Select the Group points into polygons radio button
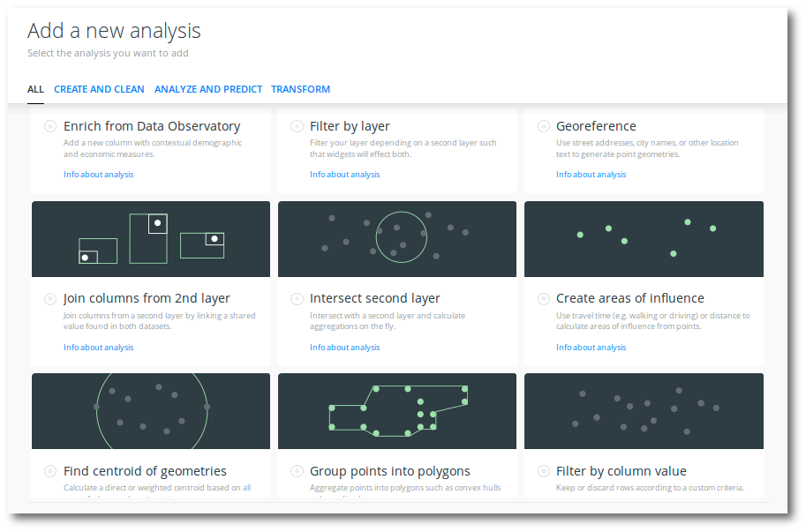Image resolution: width=806 pixels, height=532 pixels. pyautogui.click(x=297, y=471)
